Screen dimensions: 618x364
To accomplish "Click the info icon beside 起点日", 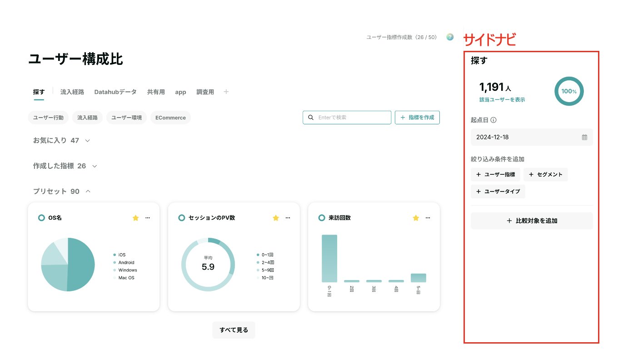I will click(x=493, y=120).
